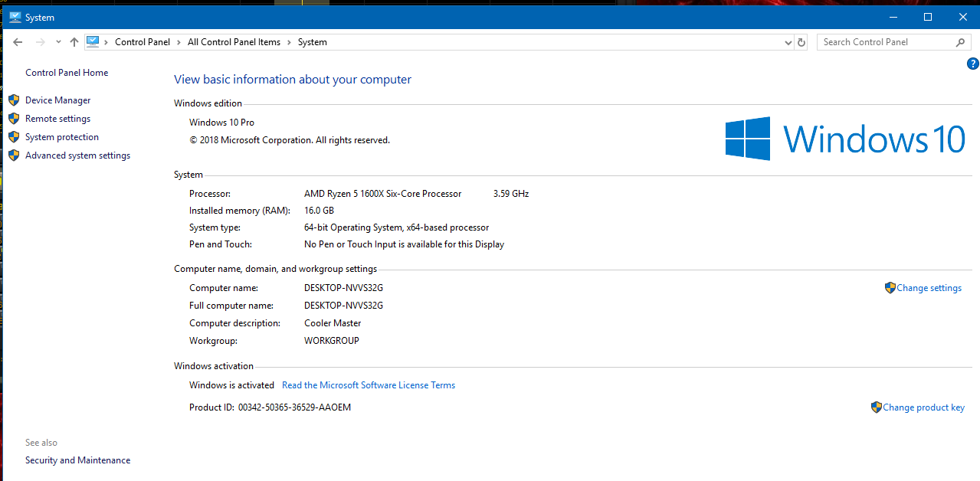Select No Pen or Touch Input text
The image size is (980, 481).
point(404,244)
